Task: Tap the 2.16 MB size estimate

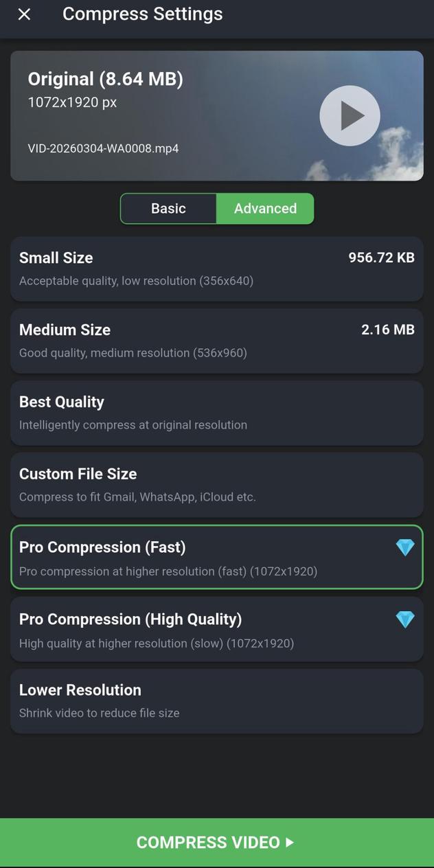Action: click(x=387, y=330)
